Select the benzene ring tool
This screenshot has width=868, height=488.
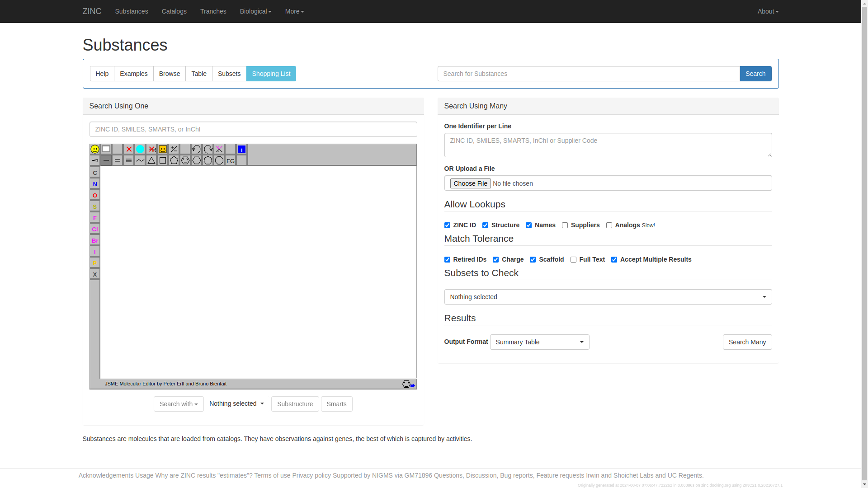coord(185,160)
